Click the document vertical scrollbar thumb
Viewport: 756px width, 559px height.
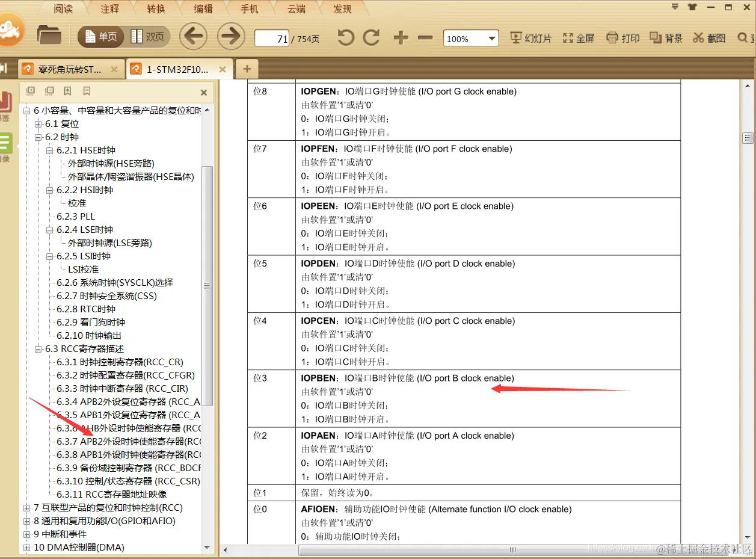click(x=748, y=138)
